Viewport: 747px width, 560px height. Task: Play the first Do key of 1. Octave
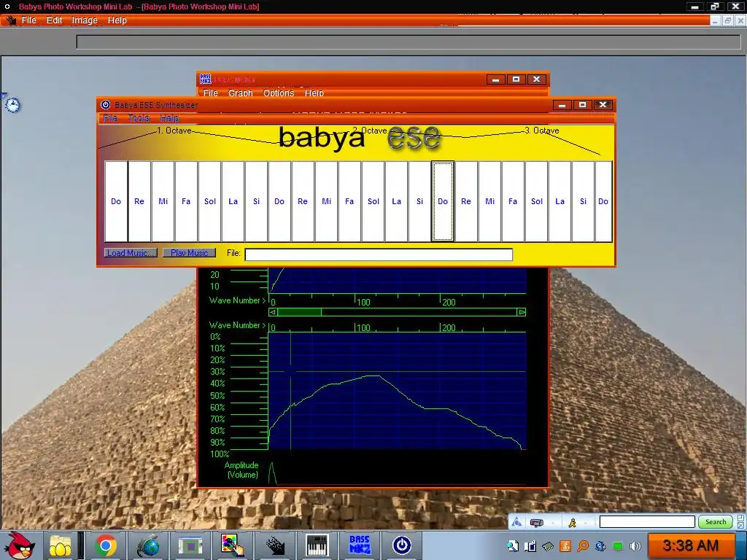pos(116,201)
